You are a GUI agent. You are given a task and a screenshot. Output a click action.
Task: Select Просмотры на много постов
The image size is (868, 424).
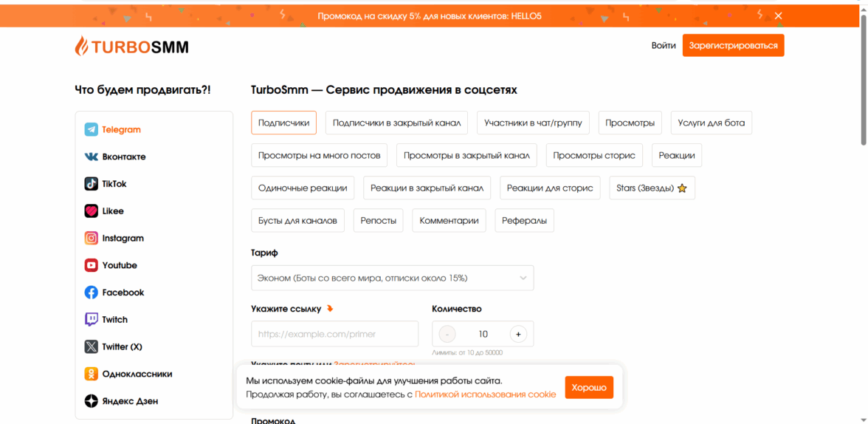pos(320,156)
